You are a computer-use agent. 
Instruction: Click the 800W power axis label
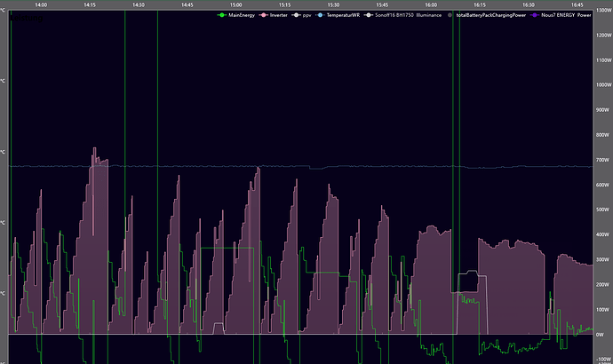pyautogui.click(x=603, y=135)
